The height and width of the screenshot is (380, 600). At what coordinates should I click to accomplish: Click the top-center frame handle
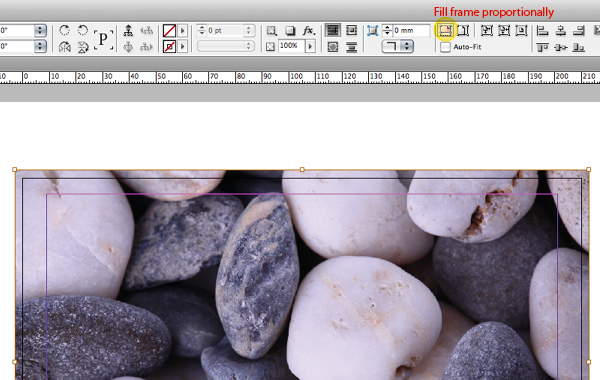302,169
